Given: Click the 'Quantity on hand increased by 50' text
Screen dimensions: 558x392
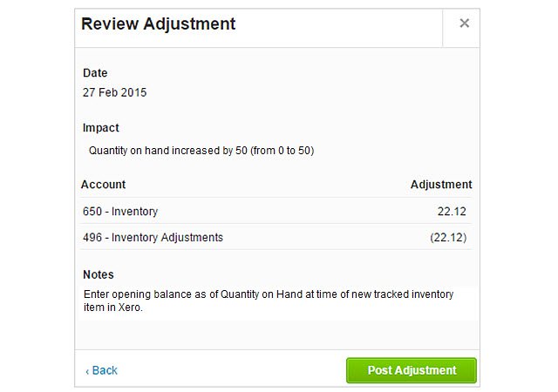Looking at the screenshot, I should [x=167, y=151].
